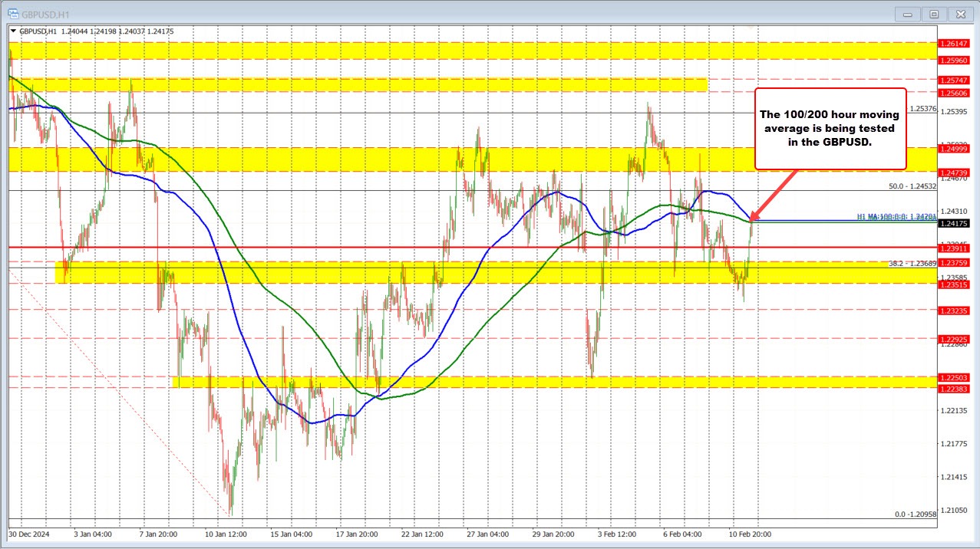Click the restore window icon

[934, 13]
